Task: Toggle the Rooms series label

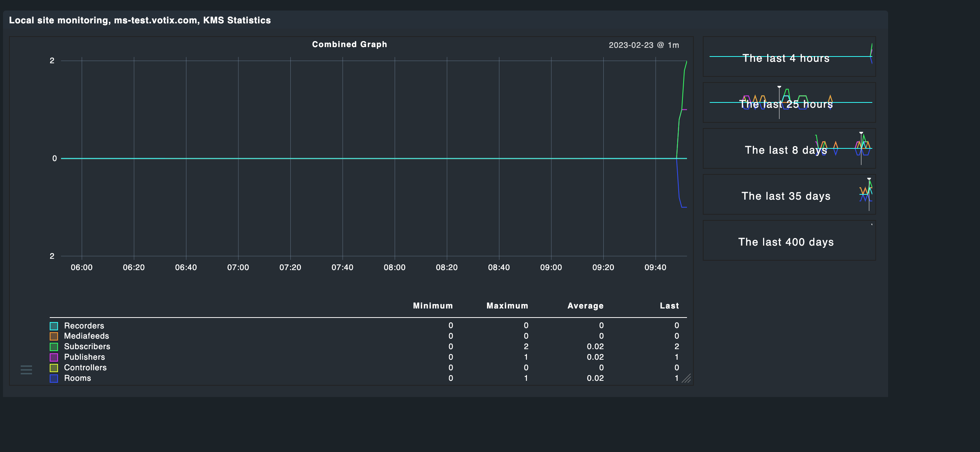Action: [78, 378]
